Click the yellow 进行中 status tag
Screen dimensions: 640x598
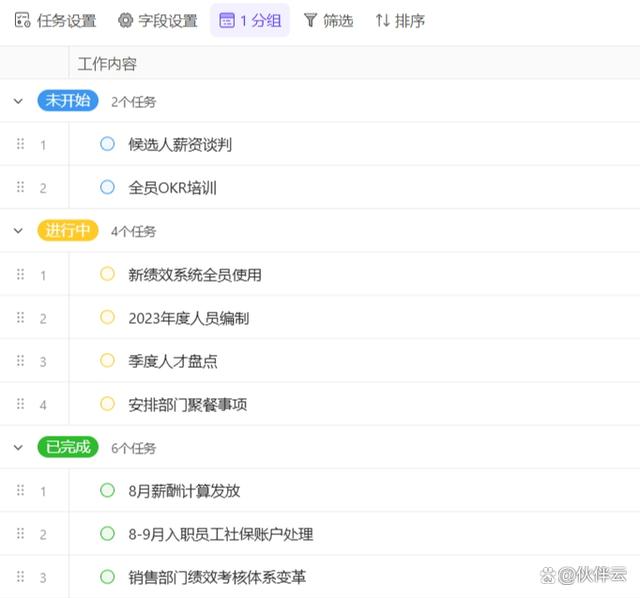pyautogui.click(x=68, y=231)
